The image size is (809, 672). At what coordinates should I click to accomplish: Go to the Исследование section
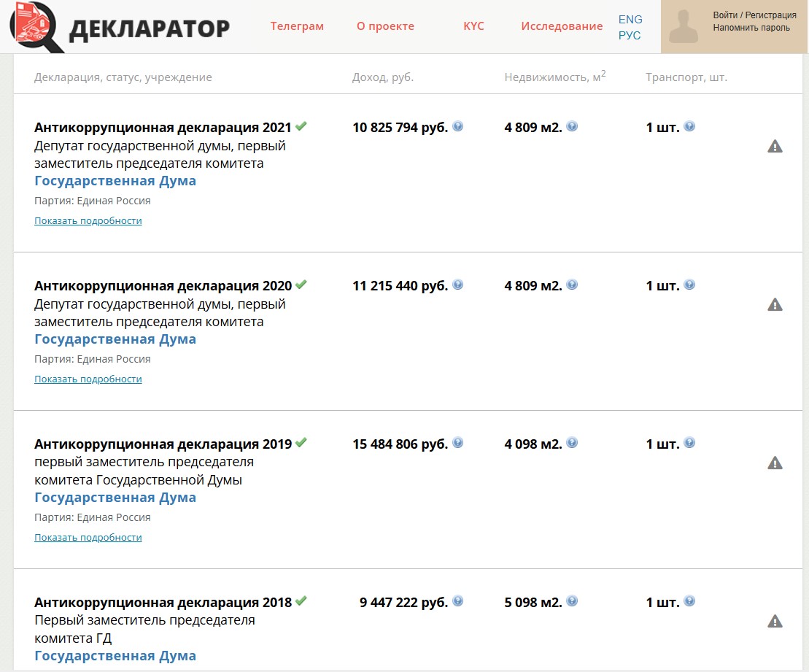click(x=562, y=26)
